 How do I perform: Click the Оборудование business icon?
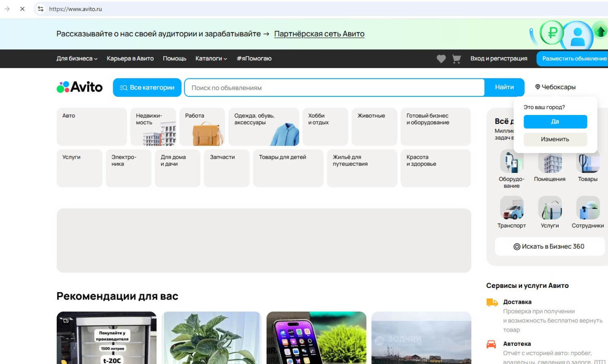coord(512,162)
